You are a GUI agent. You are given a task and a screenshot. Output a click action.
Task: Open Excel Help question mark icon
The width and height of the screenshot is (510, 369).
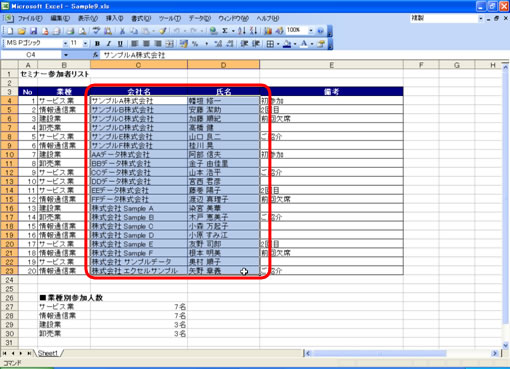click(320, 31)
